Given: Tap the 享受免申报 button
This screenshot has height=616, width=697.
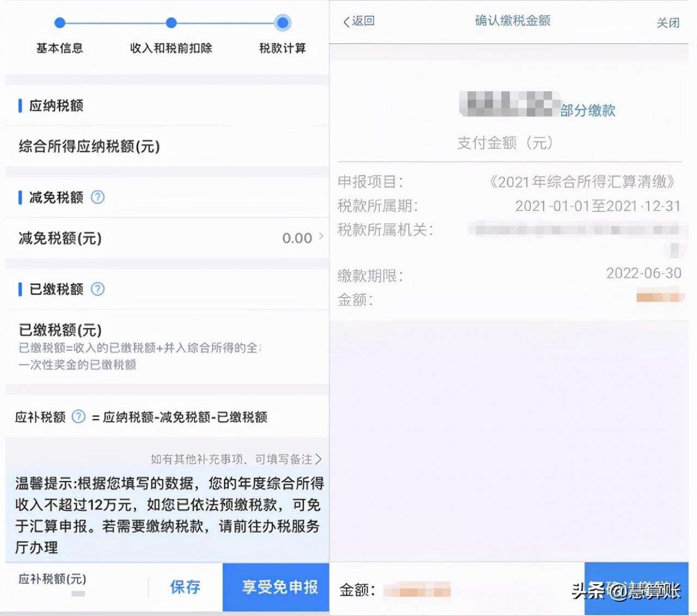Looking at the screenshot, I should [x=276, y=587].
